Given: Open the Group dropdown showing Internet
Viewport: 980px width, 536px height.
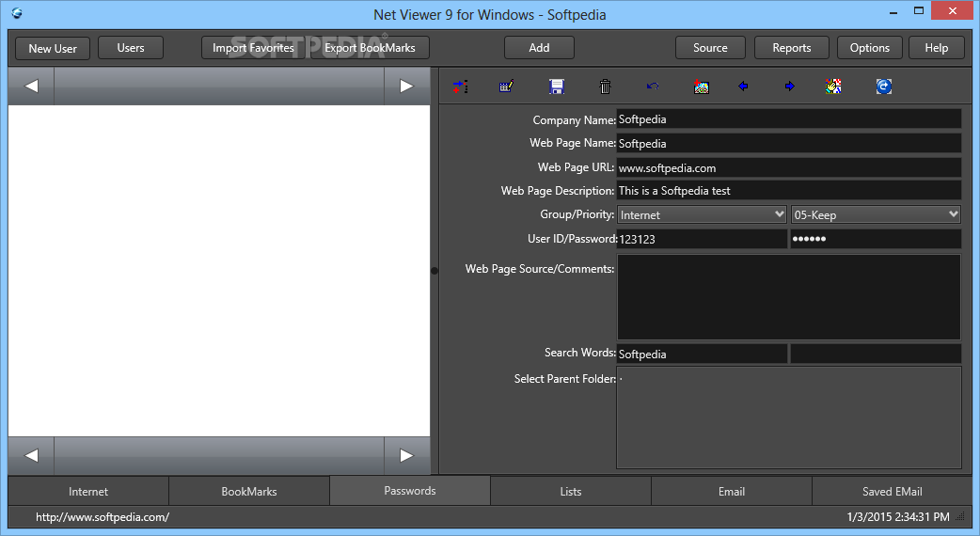Looking at the screenshot, I should click(702, 215).
